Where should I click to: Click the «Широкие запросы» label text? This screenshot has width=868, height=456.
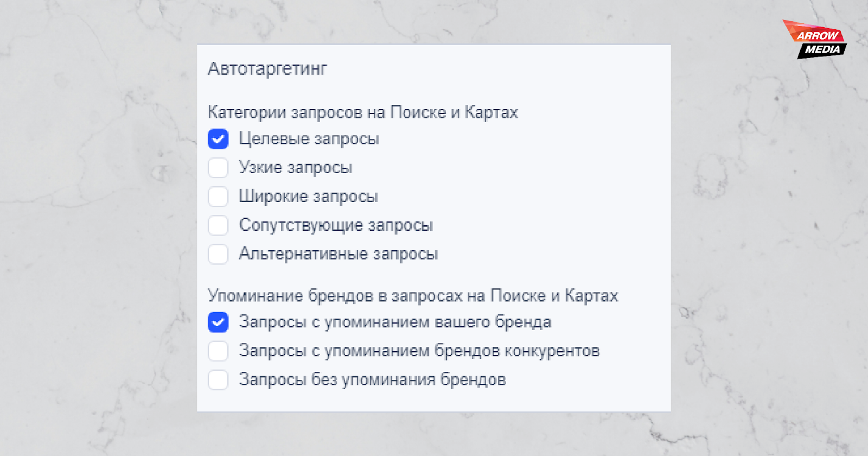point(308,197)
